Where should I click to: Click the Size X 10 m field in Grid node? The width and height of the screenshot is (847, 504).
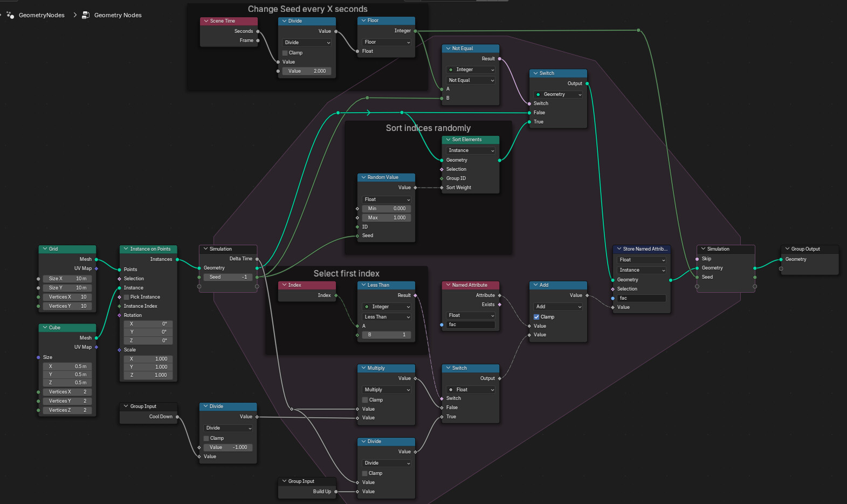coord(67,279)
